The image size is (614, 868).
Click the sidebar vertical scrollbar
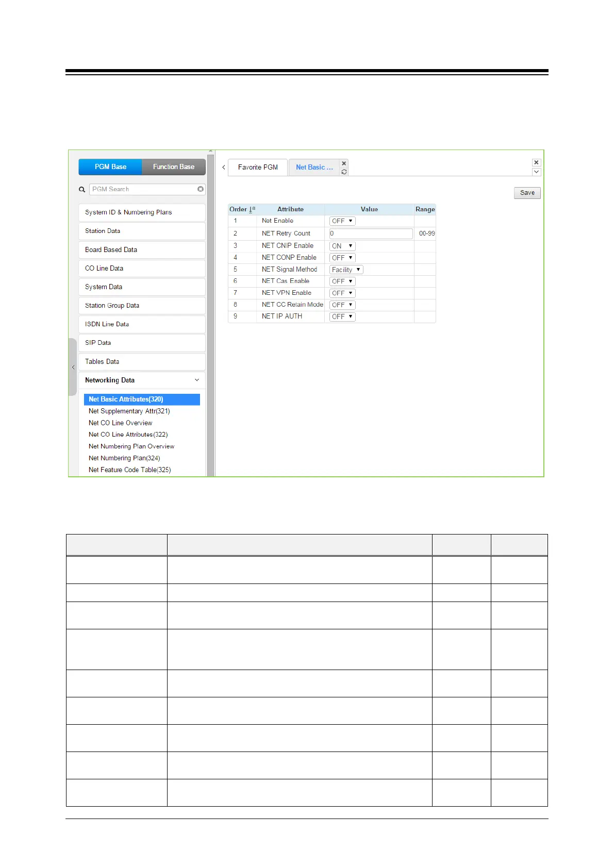click(210, 314)
